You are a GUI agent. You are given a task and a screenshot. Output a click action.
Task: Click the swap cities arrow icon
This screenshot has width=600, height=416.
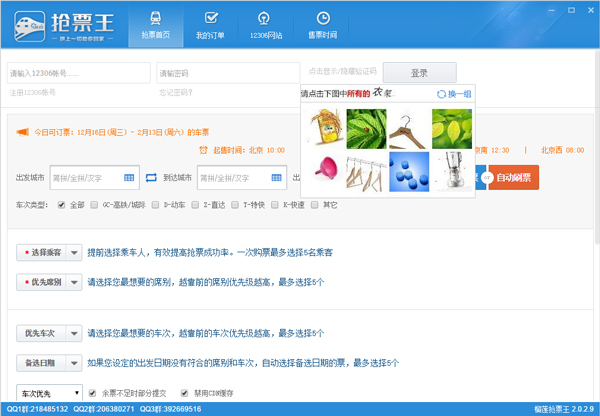(x=151, y=177)
